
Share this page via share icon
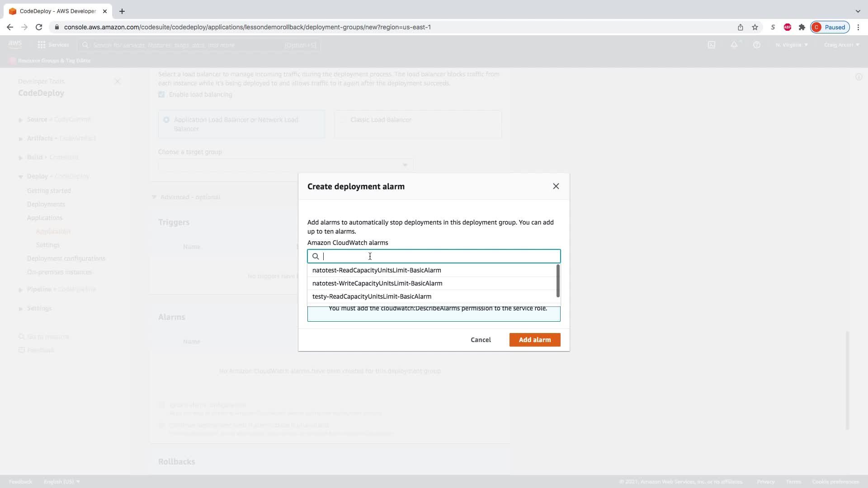tap(740, 27)
